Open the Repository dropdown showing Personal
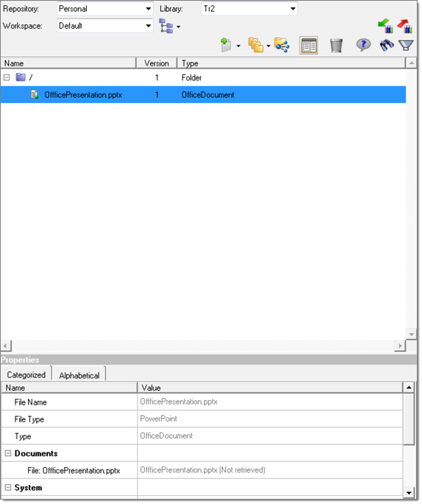 click(104, 9)
